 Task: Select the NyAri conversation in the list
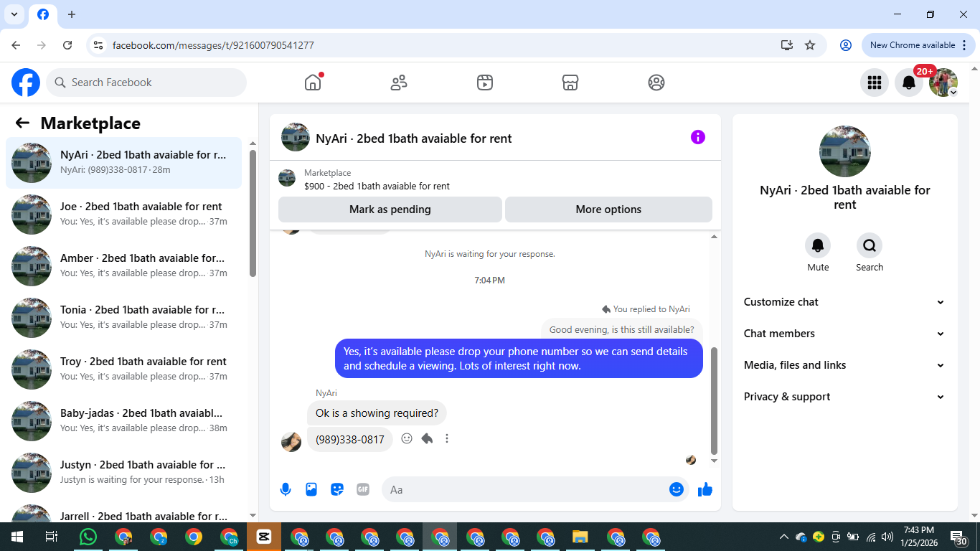click(x=123, y=163)
